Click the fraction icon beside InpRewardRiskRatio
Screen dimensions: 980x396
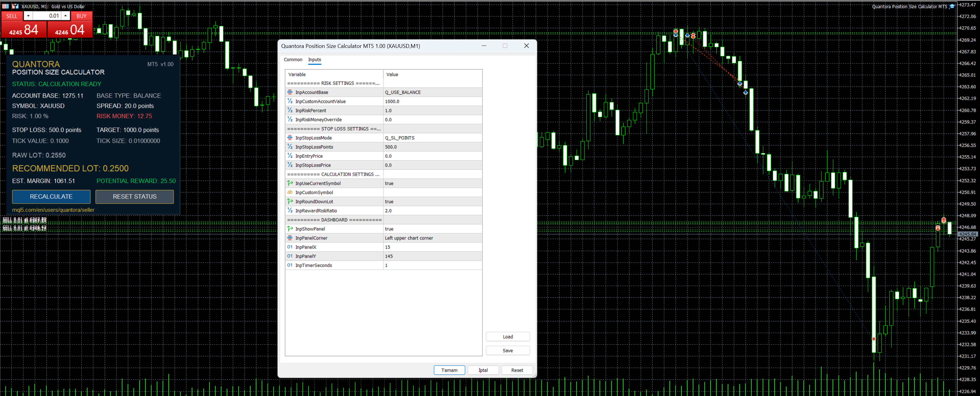(290, 211)
